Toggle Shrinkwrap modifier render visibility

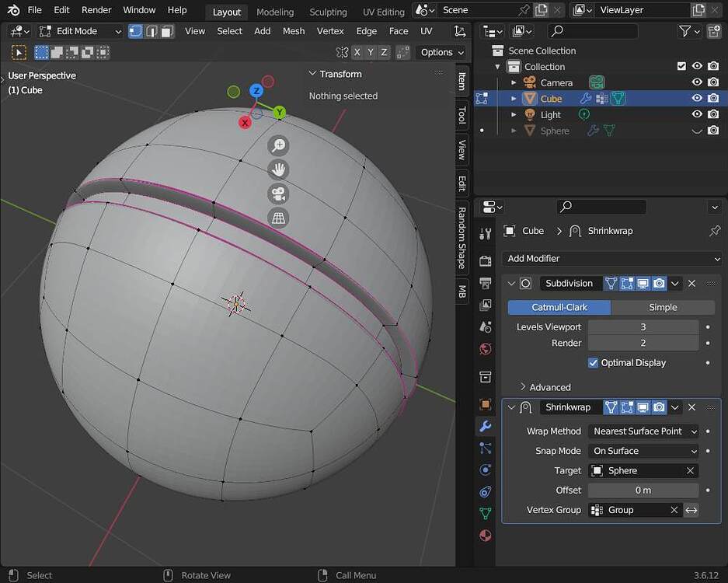659,407
